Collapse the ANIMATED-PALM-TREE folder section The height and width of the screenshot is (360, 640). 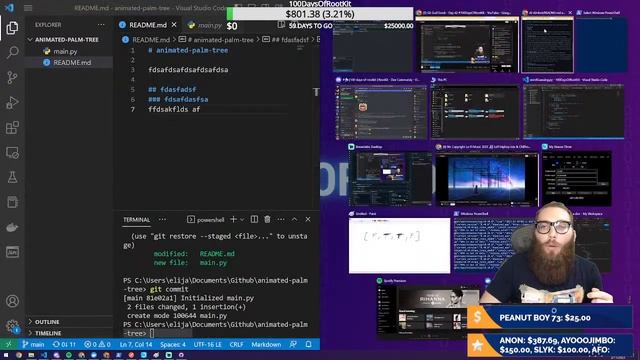coord(67,40)
